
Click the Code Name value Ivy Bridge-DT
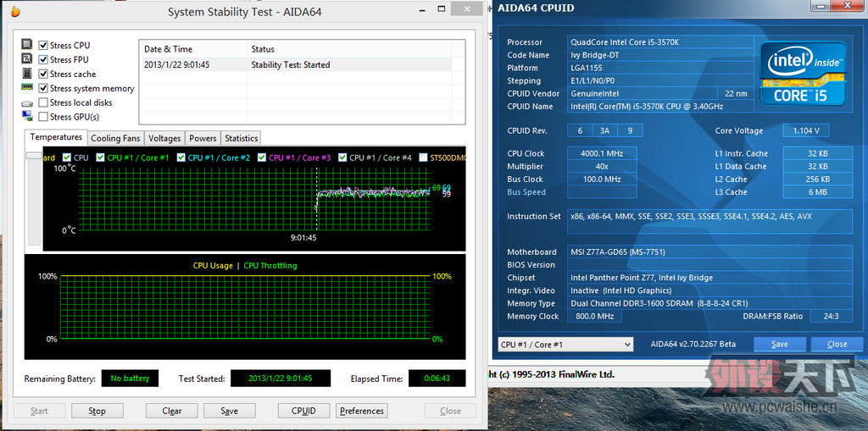point(661,55)
